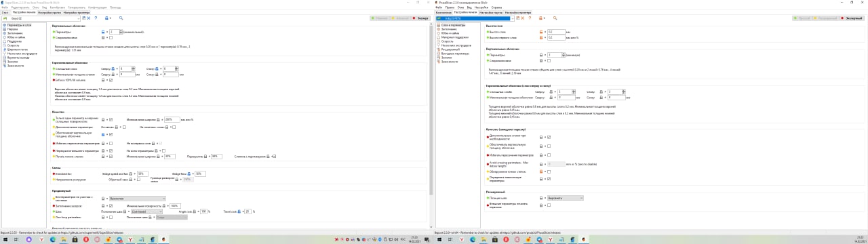Click question mark help icon in PrusaSlicer
This screenshot has width=868, height=244.
click(530, 18)
